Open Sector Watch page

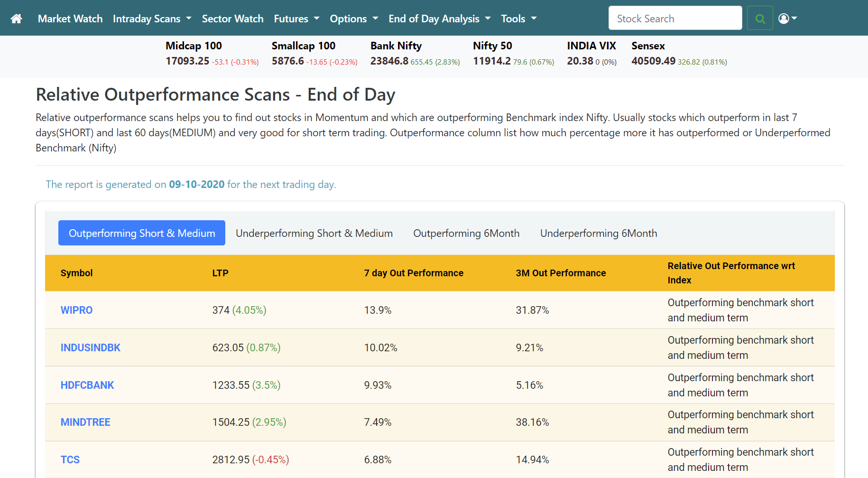coord(232,19)
